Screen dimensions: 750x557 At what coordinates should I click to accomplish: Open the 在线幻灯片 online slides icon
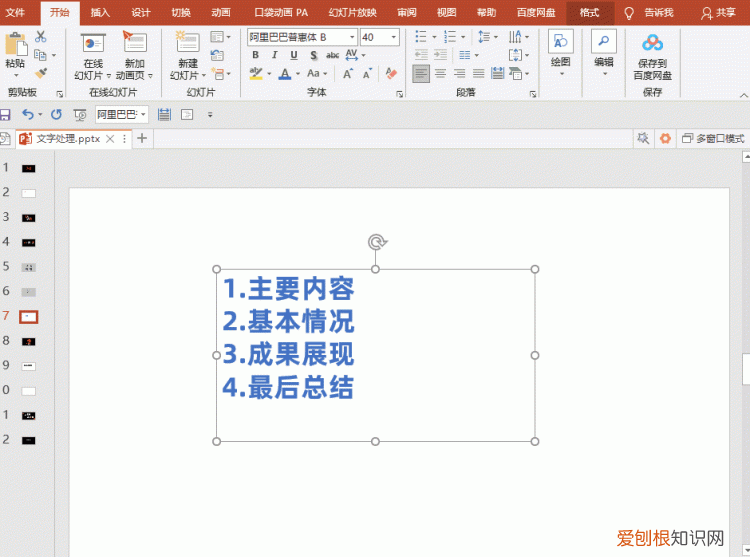click(x=93, y=43)
